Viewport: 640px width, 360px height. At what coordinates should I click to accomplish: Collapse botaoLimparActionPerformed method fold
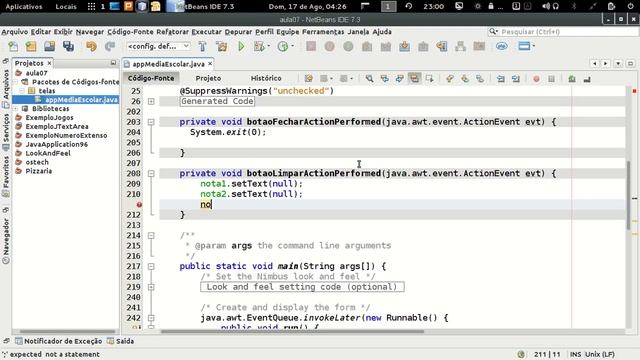151,173
